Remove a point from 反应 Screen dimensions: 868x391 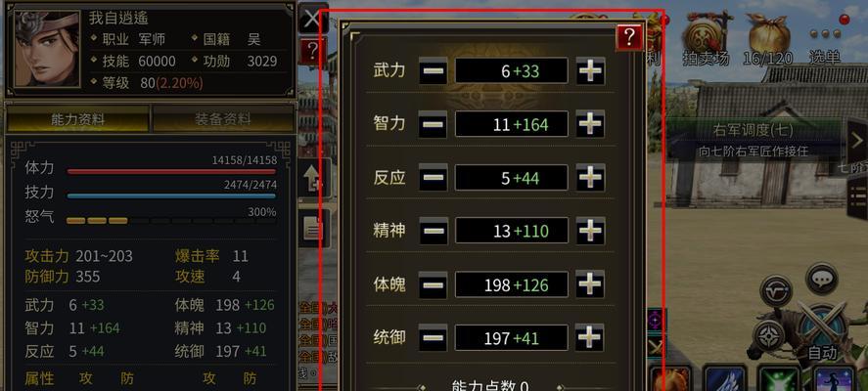point(433,178)
